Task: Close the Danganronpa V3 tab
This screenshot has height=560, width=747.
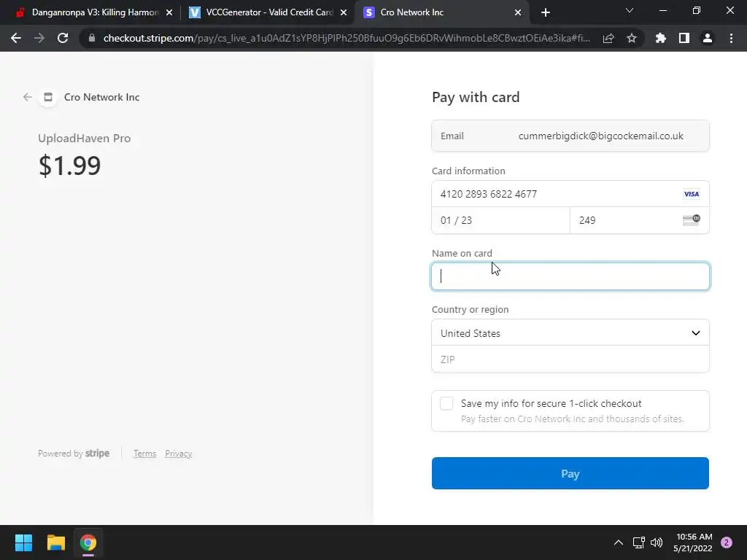Action: point(169,12)
